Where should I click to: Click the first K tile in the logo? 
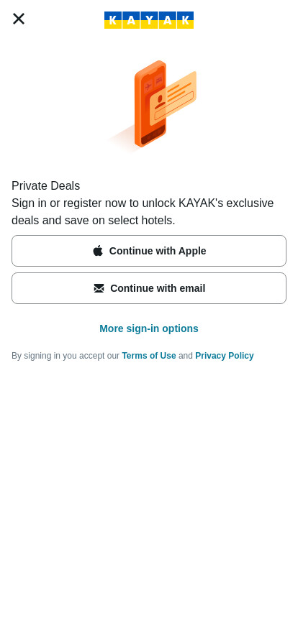click(x=113, y=19)
